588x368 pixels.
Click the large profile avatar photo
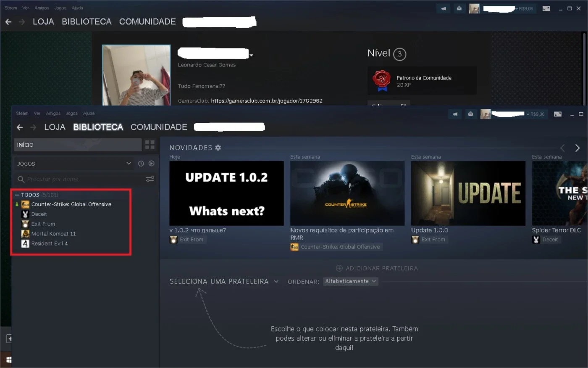tap(136, 75)
